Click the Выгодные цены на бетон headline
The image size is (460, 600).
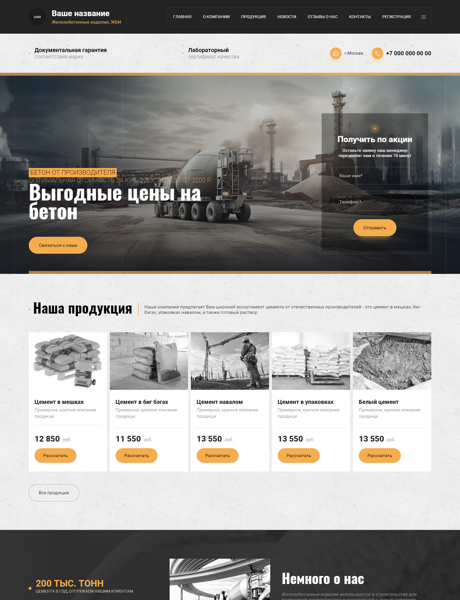coord(115,202)
